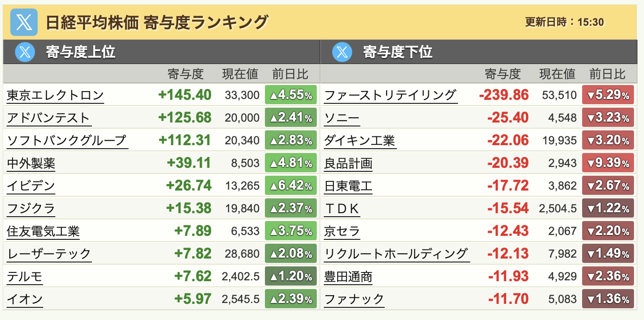Open the レーザーテック link
Screen dimensions: 644x320
(49, 254)
